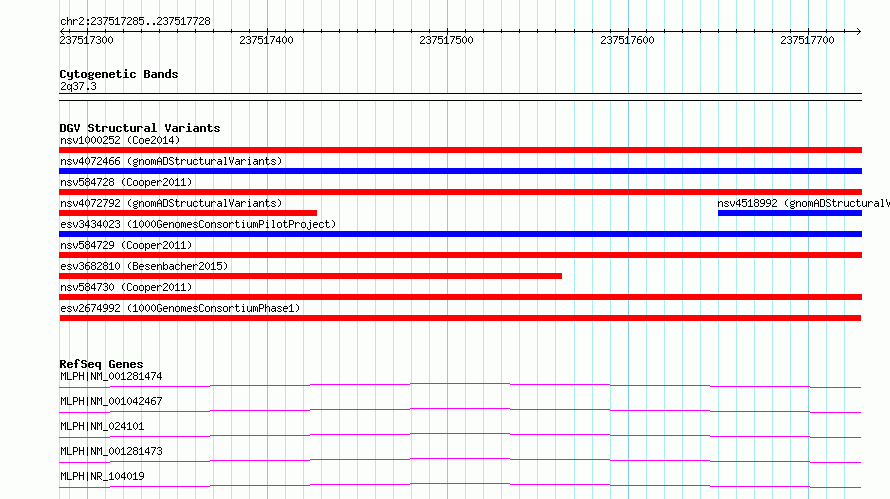Open variant nsv584728 (Cooper2011) label
Image resolution: width=890 pixels, height=499 pixels.
126,182
